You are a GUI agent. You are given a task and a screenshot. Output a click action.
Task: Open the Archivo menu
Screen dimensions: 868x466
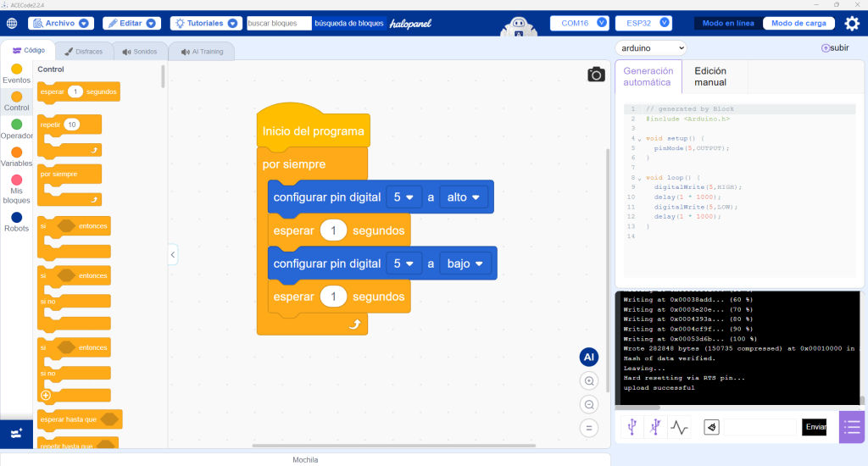(61, 23)
